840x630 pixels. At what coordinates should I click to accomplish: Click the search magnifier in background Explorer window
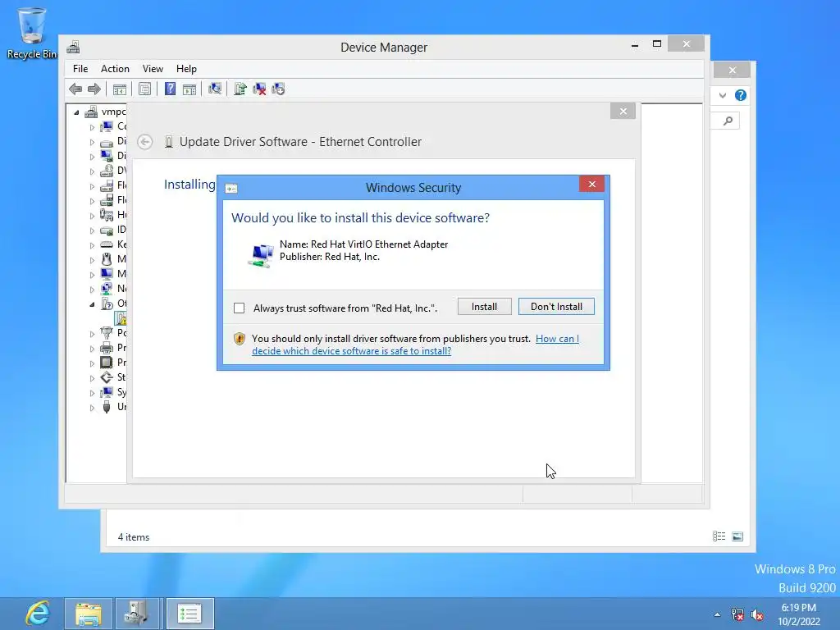click(x=728, y=121)
